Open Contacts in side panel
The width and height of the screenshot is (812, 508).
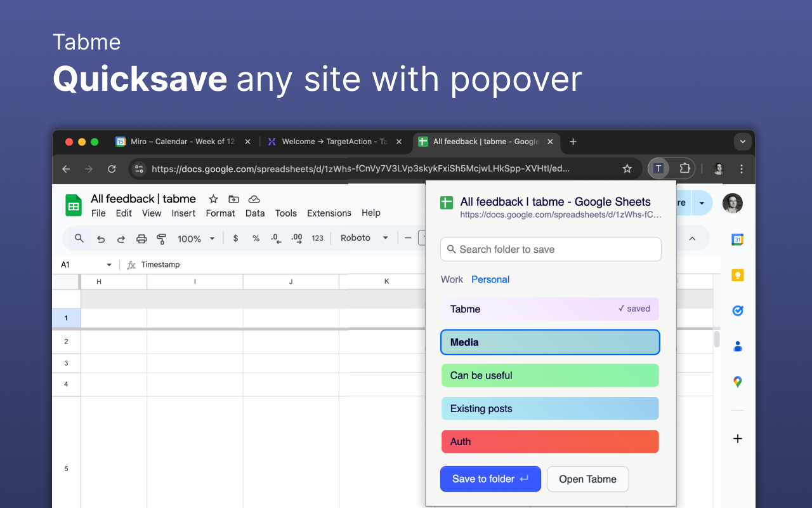pos(737,346)
